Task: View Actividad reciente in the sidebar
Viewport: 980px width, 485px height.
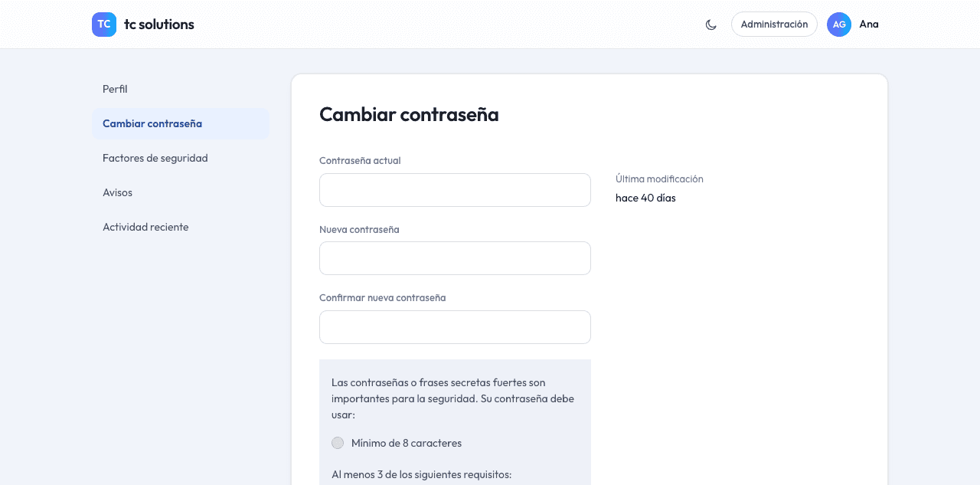Action: [181, 227]
